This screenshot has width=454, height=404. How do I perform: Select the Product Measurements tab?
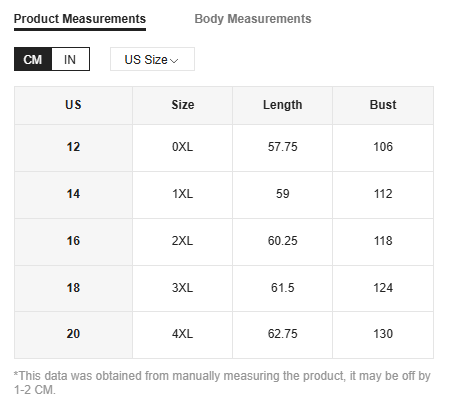[80, 19]
